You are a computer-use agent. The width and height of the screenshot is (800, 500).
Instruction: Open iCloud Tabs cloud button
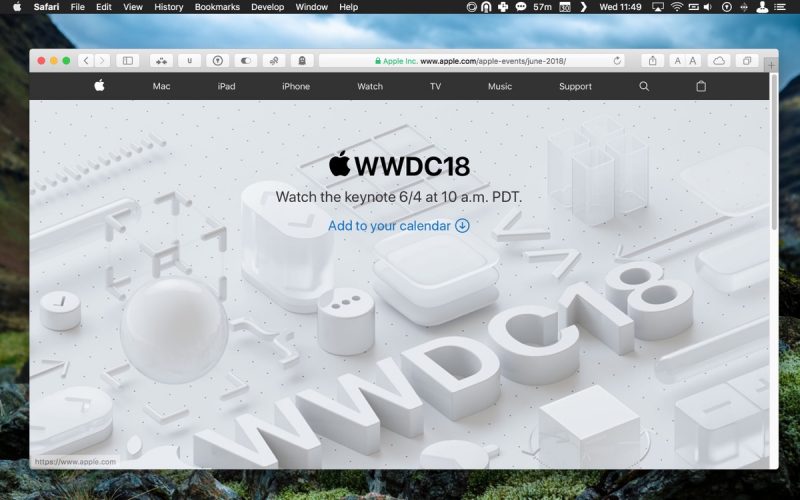[x=719, y=61]
